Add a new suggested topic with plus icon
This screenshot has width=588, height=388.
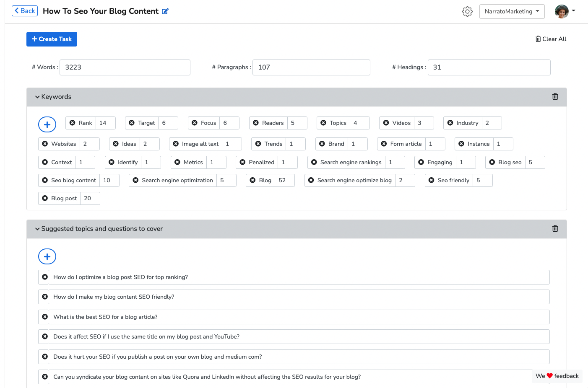click(x=47, y=256)
